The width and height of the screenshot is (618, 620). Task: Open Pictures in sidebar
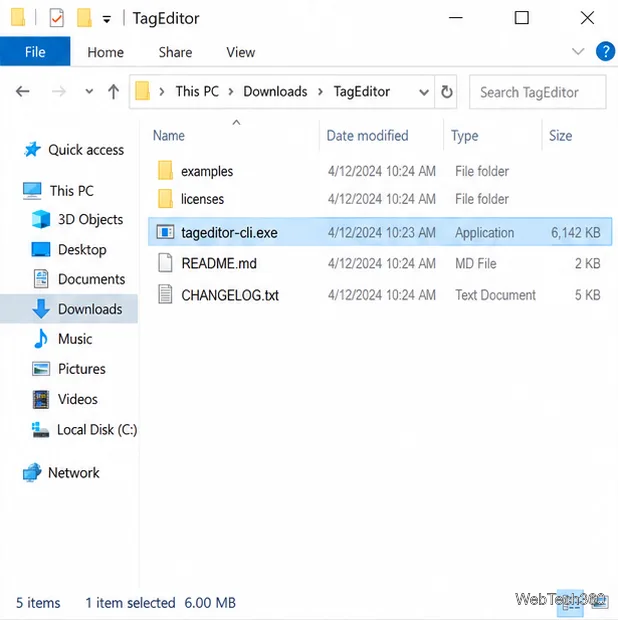click(x=82, y=369)
